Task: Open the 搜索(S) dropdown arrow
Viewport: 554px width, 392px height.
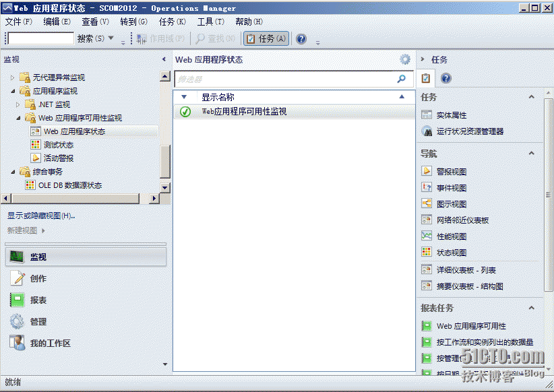Action: tap(111, 38)
